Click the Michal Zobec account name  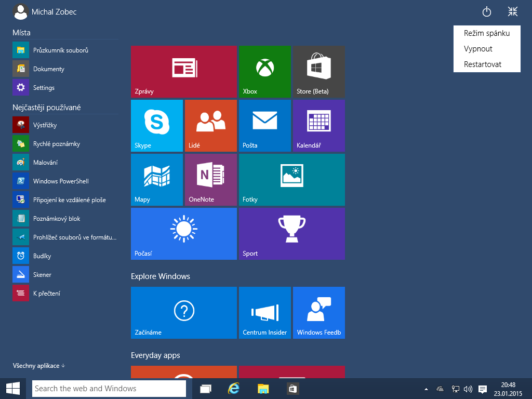(54, 12)
